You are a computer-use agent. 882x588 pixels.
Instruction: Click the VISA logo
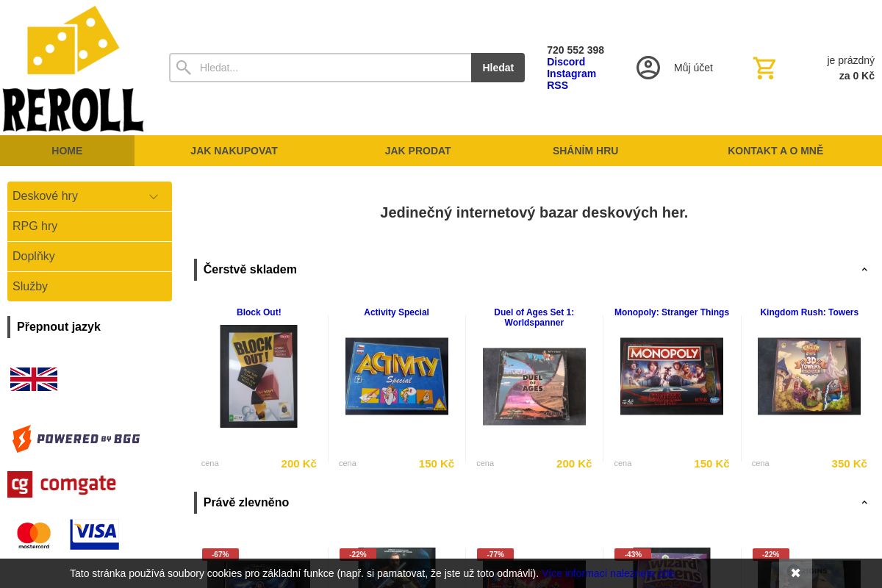95,534
